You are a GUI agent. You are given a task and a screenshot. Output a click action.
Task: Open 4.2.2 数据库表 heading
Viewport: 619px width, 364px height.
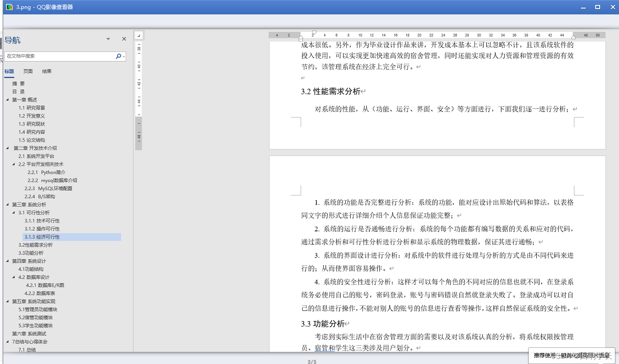(x=40, y=293)
